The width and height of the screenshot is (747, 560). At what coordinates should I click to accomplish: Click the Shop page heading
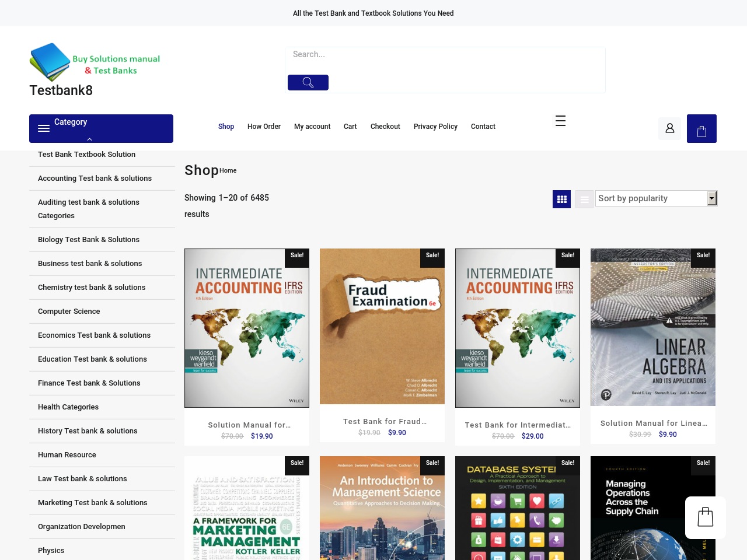point(201,170)
